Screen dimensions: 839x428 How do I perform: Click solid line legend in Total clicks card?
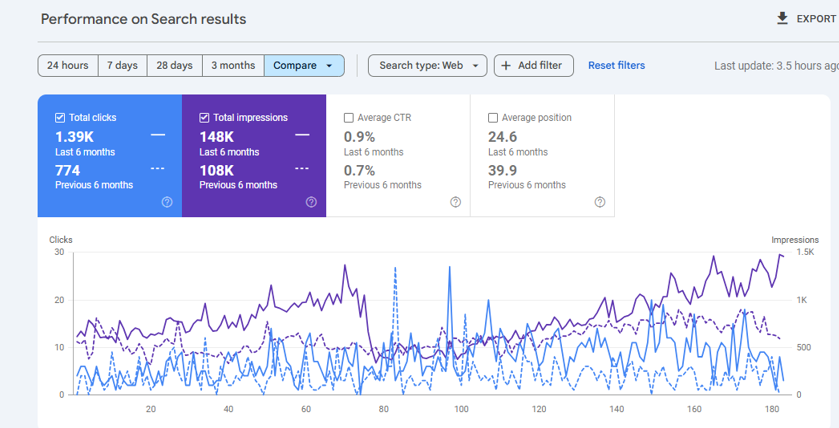pyautogui.click(x=158, y=135)
